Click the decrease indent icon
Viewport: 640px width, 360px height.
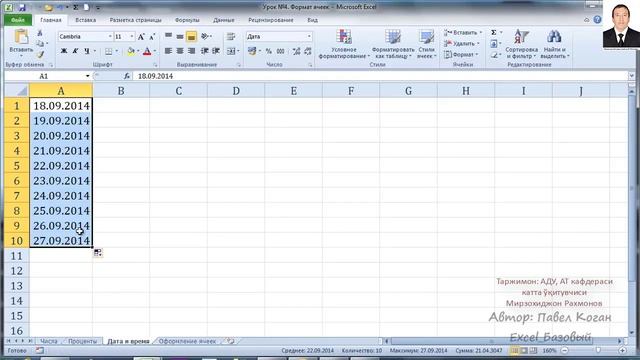205,51
